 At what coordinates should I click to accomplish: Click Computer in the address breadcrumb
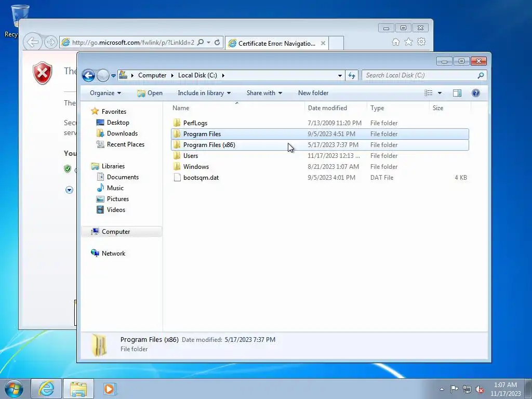152,75
